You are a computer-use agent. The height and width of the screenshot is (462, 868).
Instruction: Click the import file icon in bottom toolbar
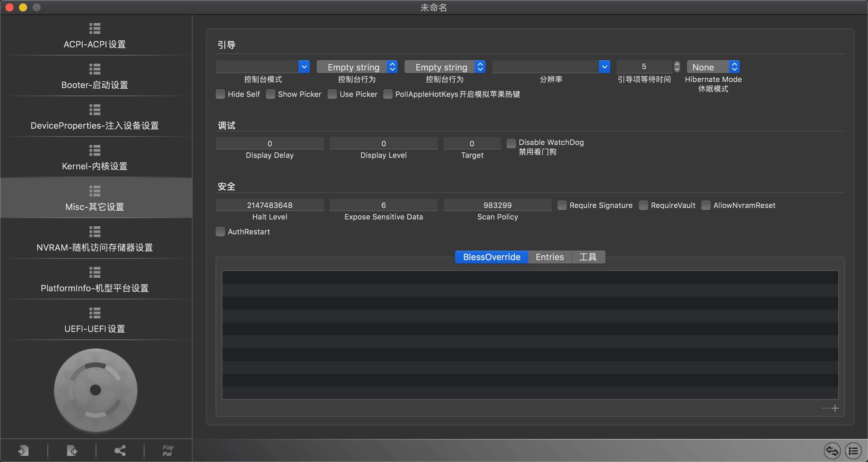click(23, 450)
